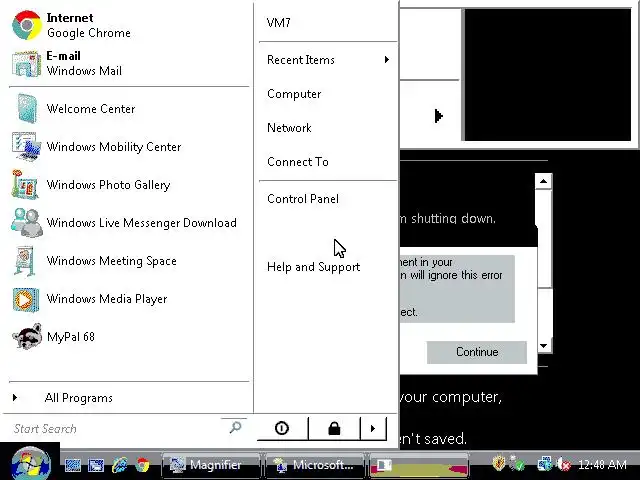Launch Chrome from quick launch bar
640x480 pixels.
point(142,465)
